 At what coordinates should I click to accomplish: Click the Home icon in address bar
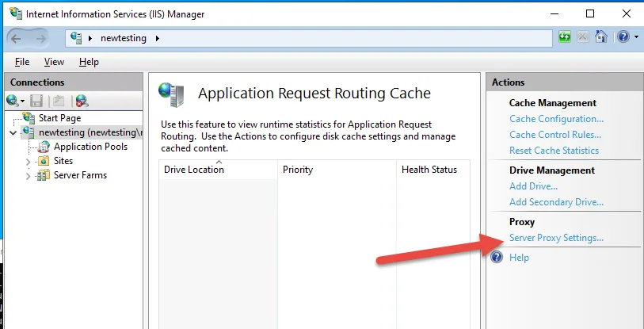point(601,37)
